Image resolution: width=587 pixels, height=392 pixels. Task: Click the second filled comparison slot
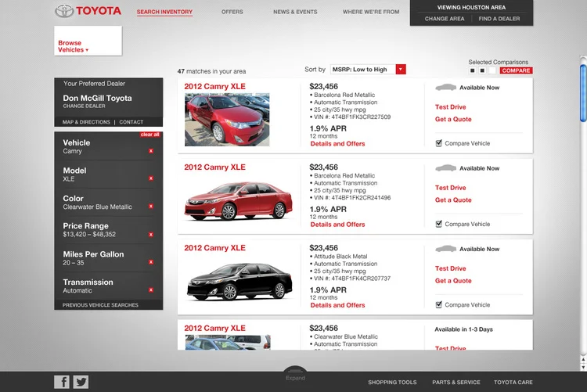point(482,70)
